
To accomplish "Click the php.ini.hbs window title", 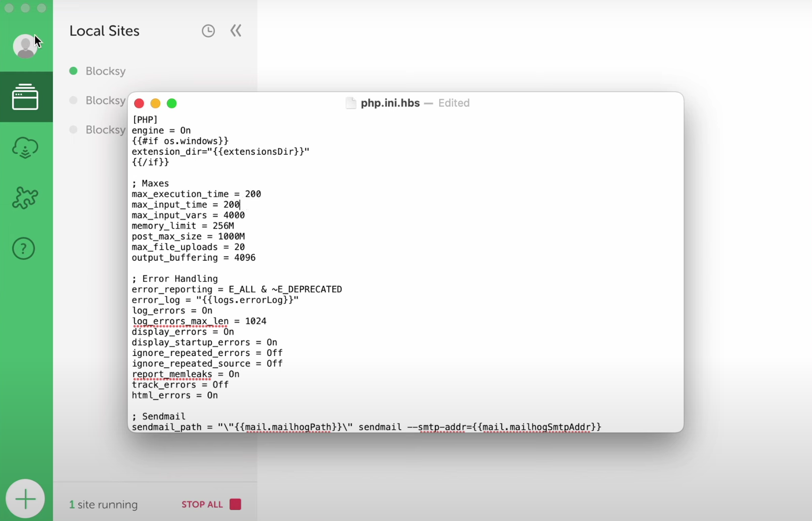I will click(390, 103).
